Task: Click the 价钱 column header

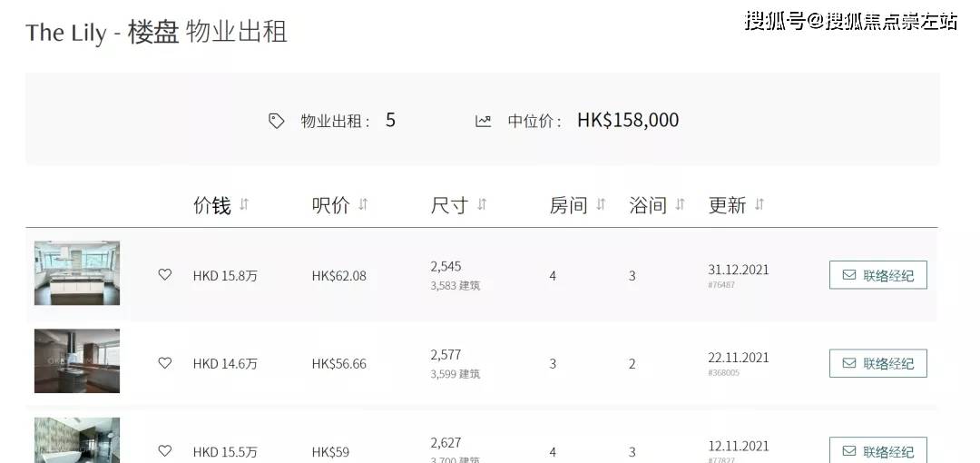Action: click(211, 205)
